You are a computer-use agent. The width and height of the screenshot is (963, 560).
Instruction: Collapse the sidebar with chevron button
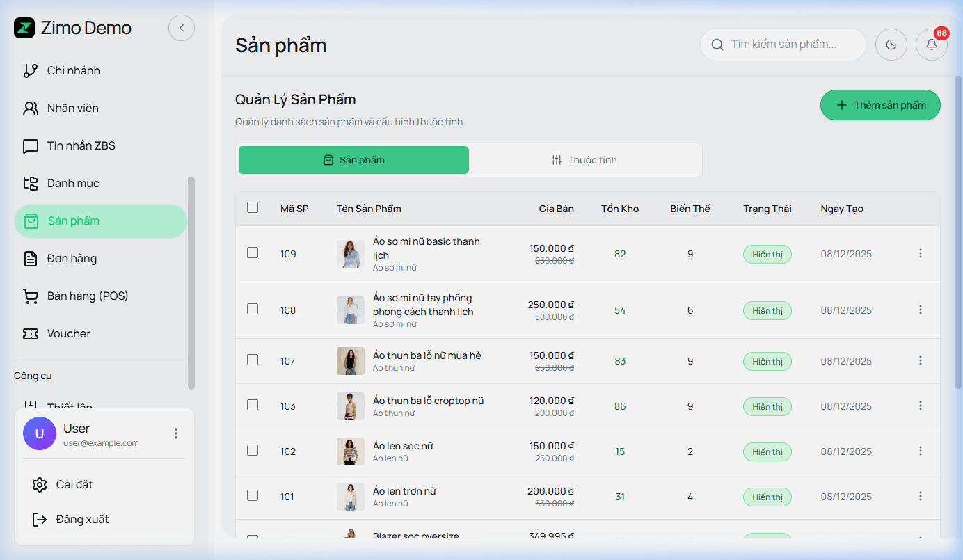point(182,29)
